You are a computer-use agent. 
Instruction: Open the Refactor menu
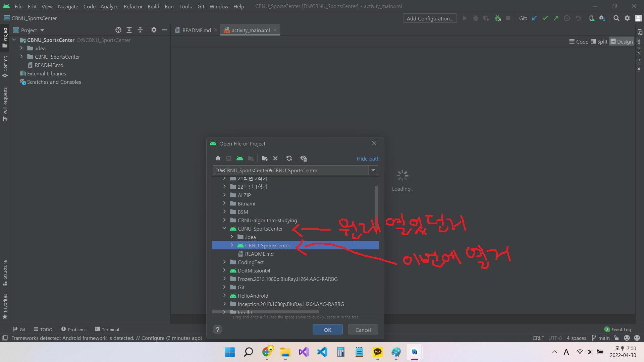coord(133,6)
